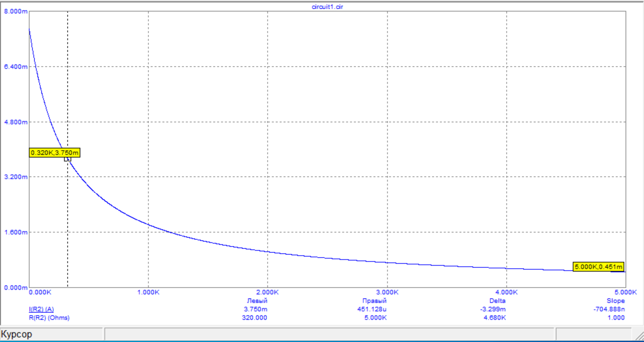Click the 3.000K X-axis label

[387, 292]
